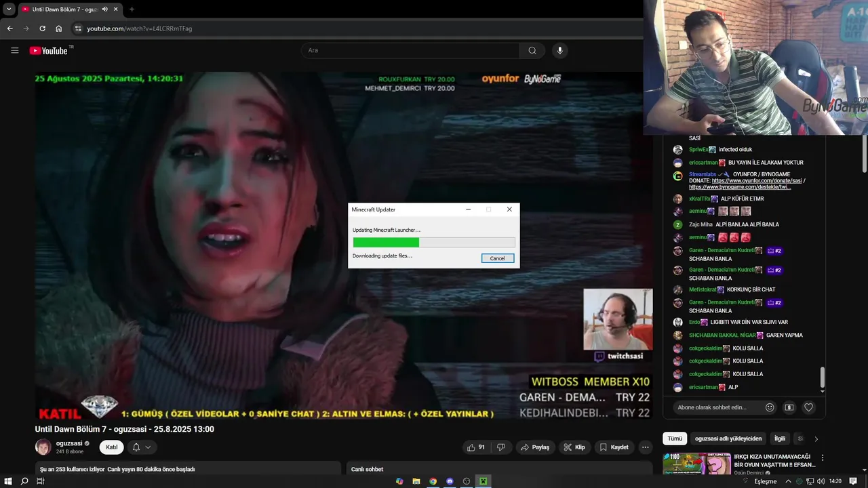Start voice search with microphone icon
Image resolution: width=868 pixels, height=488 pixels.
(x=559, y=50)
